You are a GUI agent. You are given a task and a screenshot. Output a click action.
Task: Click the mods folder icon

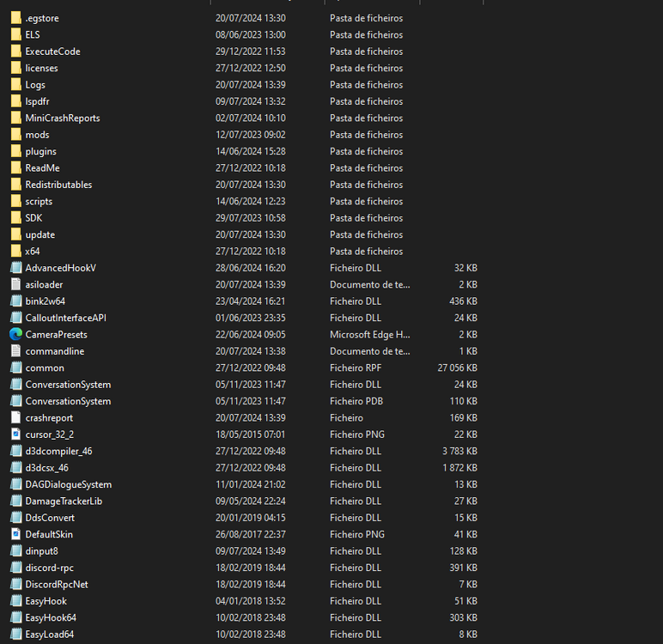point(15,135)
